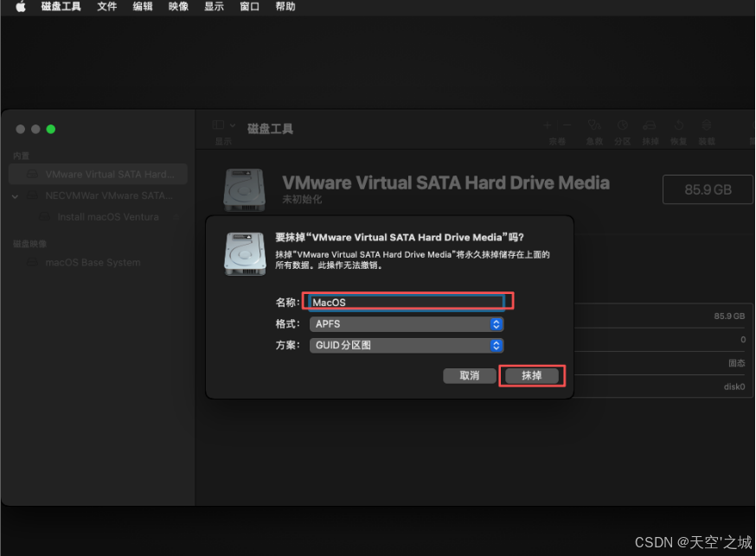Open the 方案 GUID分区图 scheme dropdown

coord(407,346)
